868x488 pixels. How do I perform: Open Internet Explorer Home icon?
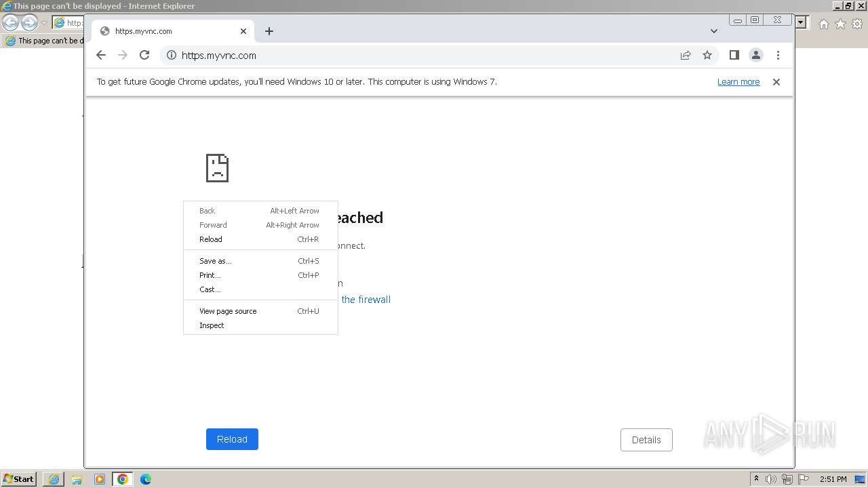tap(823, 24)
